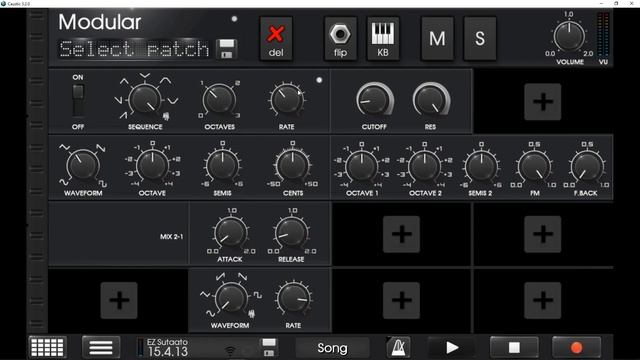This screenshot has height=360, width=640.
Task: Start playback with the play button
Action: click(452, 347)
